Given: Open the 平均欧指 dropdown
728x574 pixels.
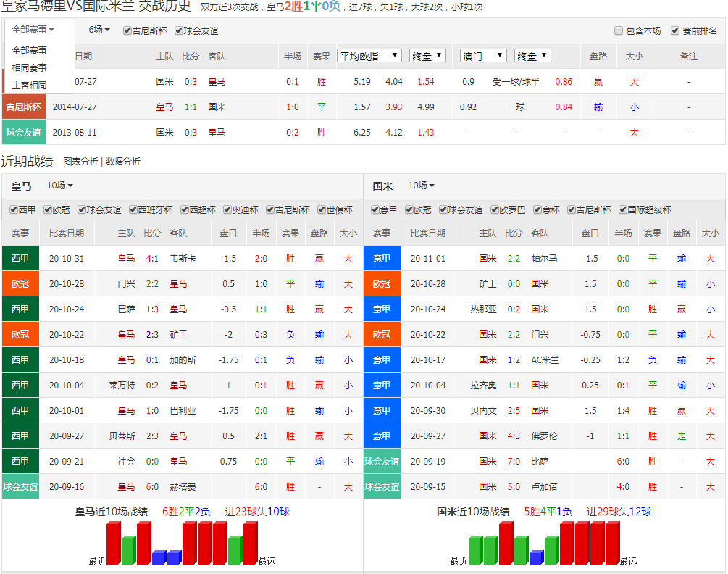Looking at the screenshot, I should click(x=369, y=57).
